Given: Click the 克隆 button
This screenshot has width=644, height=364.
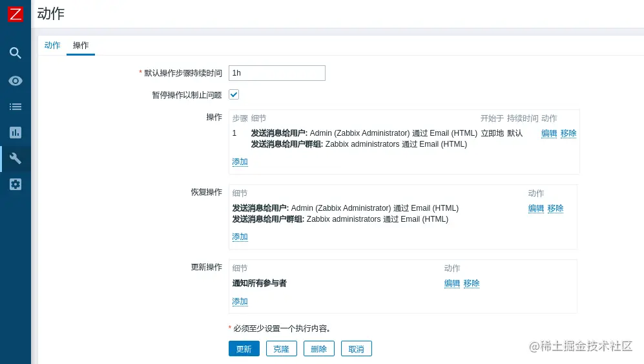Looking at the screenshot, I should [282, 348].
